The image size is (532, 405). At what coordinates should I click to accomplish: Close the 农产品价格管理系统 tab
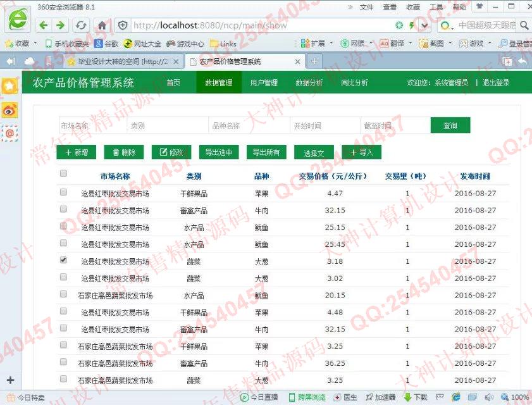click(x=297, y=61)
